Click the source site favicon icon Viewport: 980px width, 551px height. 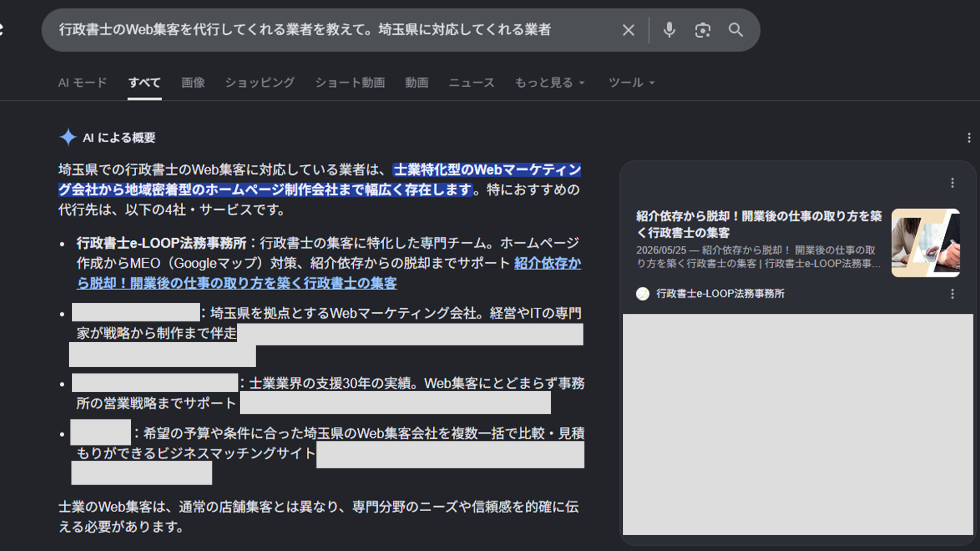(643, 294)
